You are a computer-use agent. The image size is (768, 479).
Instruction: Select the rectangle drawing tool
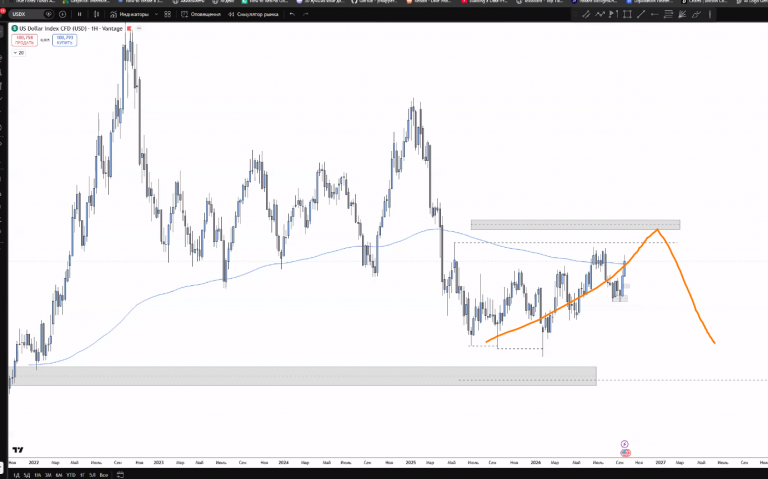[627, 14]
